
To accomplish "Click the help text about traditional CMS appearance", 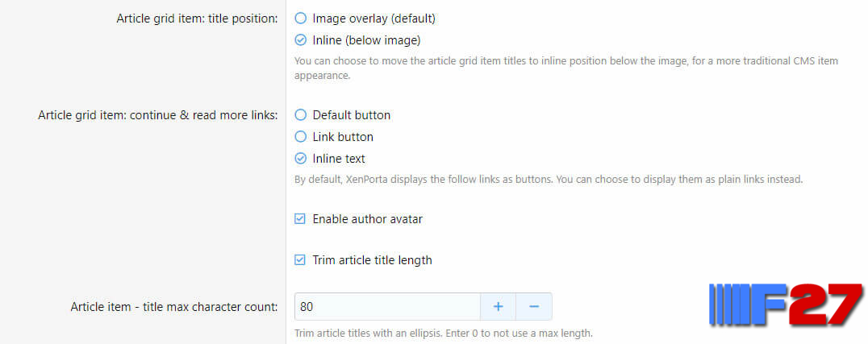I will 565,68.
